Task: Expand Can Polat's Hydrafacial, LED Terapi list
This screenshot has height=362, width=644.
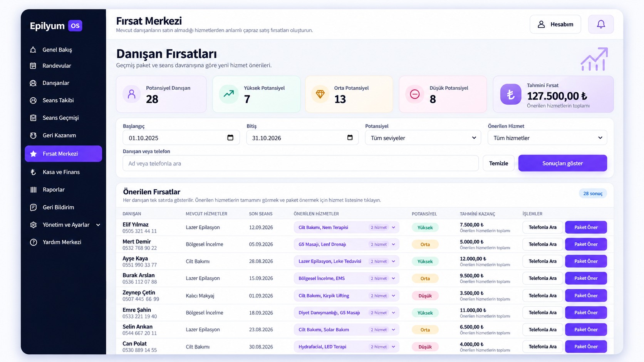Action: coord(346,347)
